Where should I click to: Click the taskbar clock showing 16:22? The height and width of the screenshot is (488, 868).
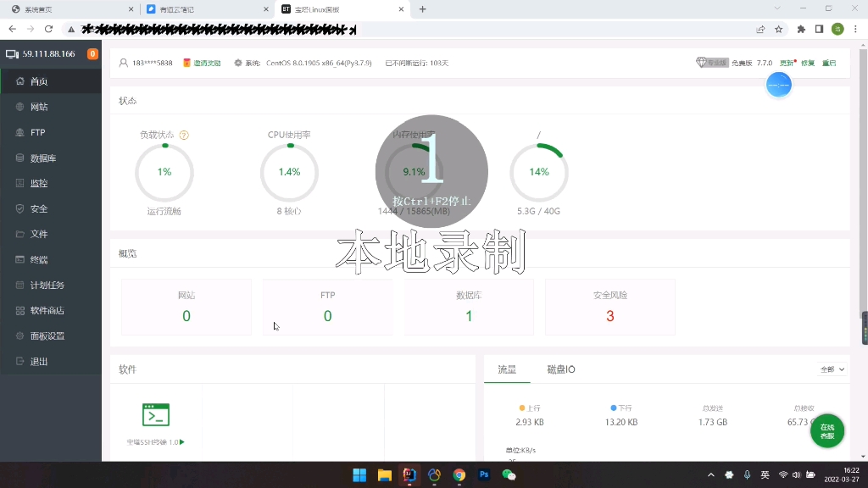pos(842,475)
